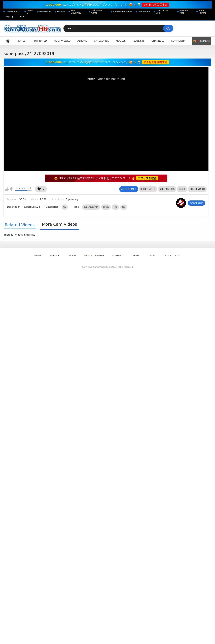Click the Ghostbuster username button
Screen dimensions: 215x644
point(196,203)
